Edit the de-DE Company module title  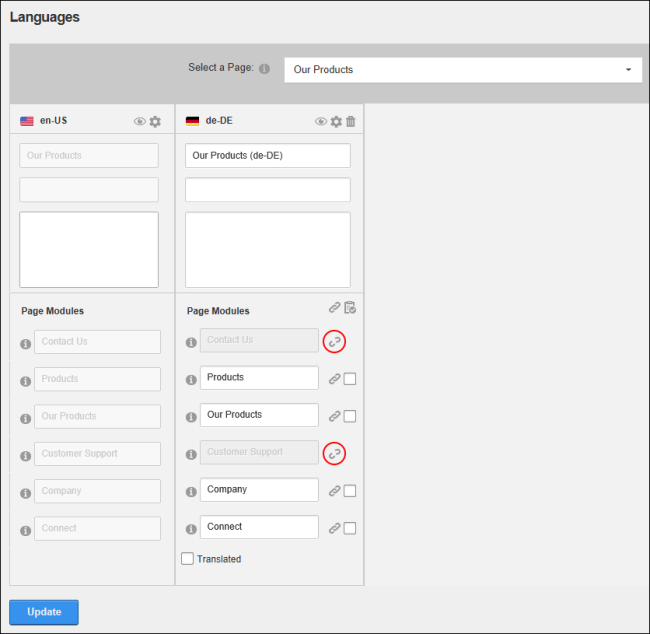260,490
